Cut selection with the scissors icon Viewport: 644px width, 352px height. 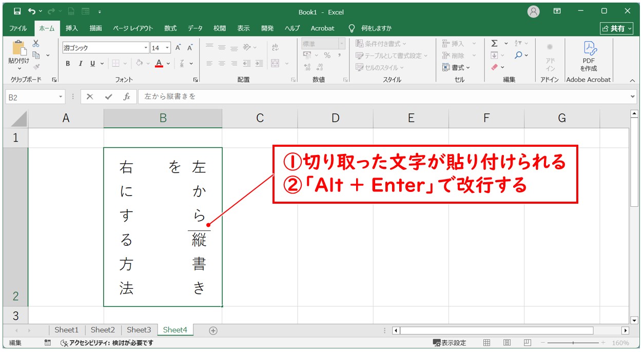point(36,44)
